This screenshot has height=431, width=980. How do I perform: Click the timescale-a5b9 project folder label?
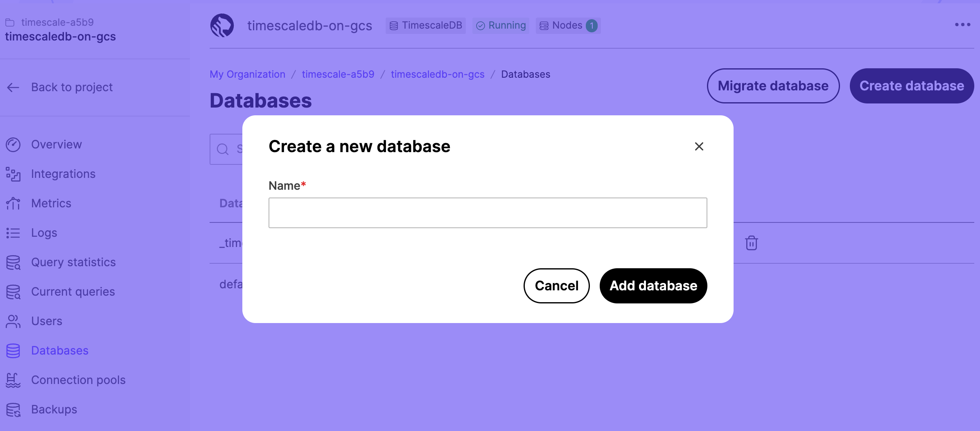[57, 22]
